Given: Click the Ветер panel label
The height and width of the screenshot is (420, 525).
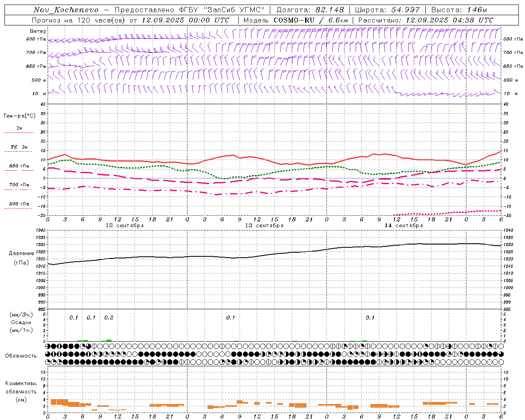Looking at the screenshot, I should (x=38, y=31).
